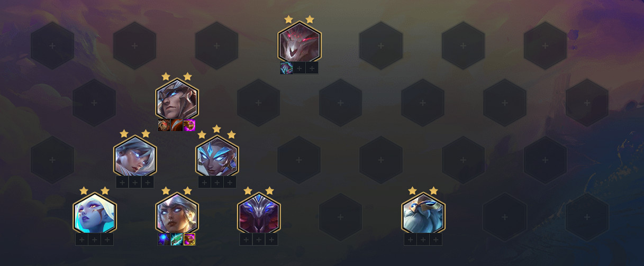644x266 pixels.
Task: Add an item to the blue-skinned champion's first empty slot
Action: click(x=81, y=240)
